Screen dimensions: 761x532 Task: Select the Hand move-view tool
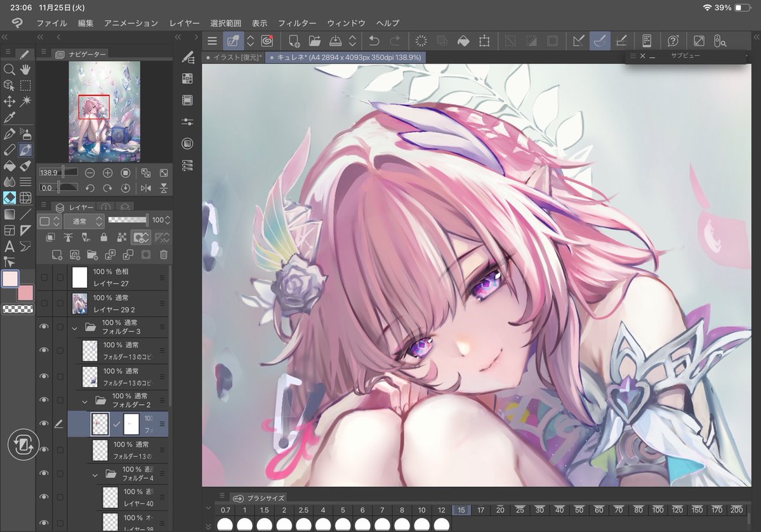25,69
